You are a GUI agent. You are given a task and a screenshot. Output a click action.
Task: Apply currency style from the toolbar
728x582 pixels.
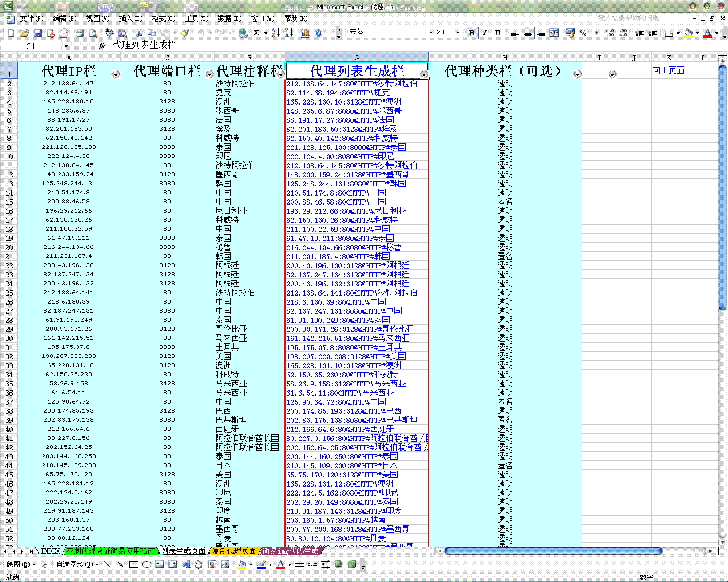point(570,33)
